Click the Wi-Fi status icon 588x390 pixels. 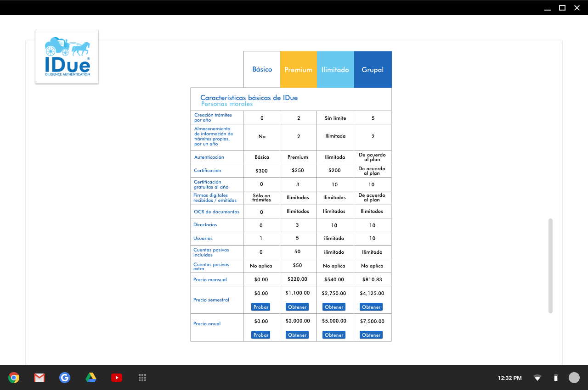[x=537, y=378]
